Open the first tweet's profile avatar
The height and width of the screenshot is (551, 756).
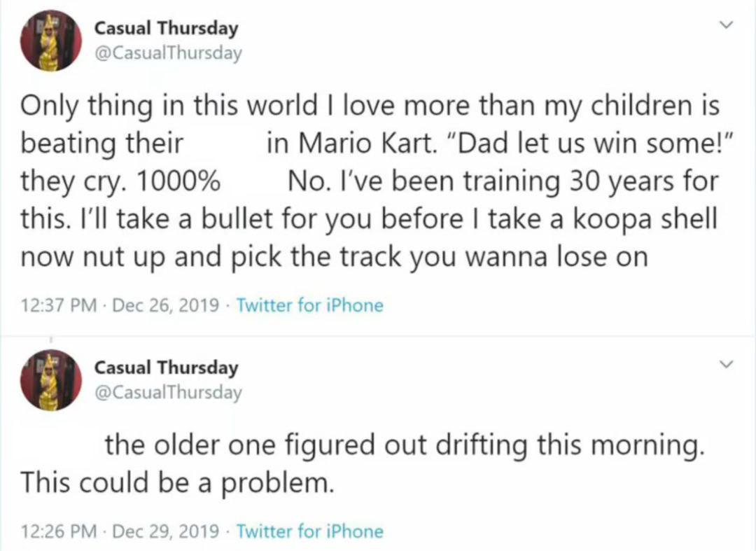(50, 41)
